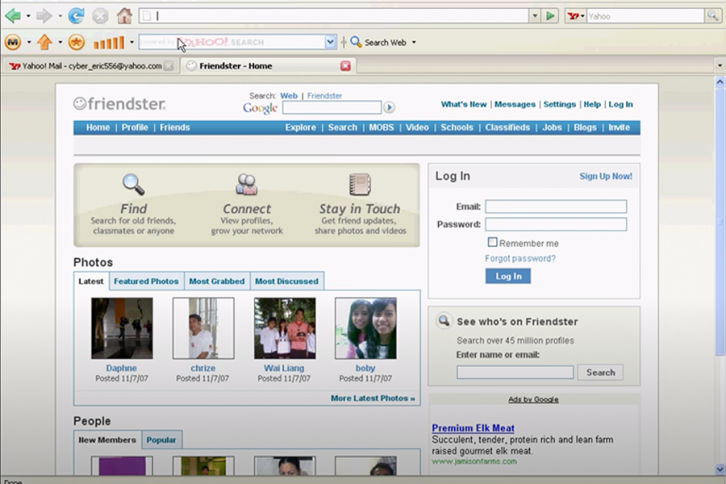Click the browser address bar field
The width and height of the screenshot is (726, 484).
[333, 16]
